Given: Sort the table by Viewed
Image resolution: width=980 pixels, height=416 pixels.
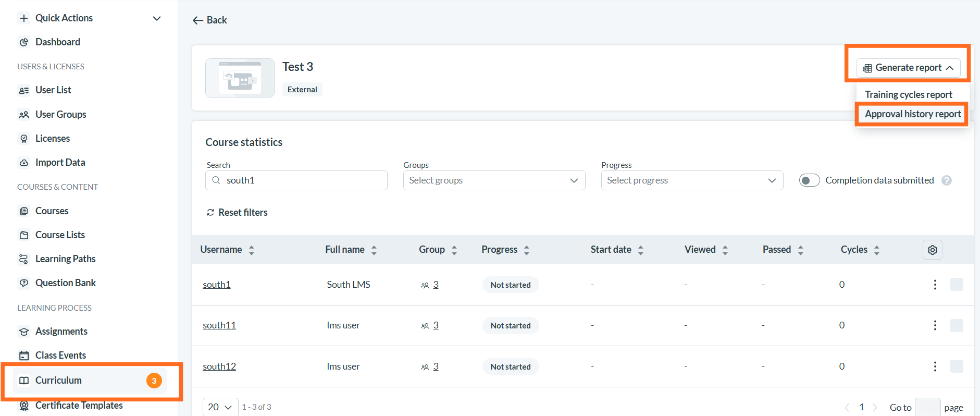Looking at the screenshot, I should pyautogui.click(x=725, y=250).
